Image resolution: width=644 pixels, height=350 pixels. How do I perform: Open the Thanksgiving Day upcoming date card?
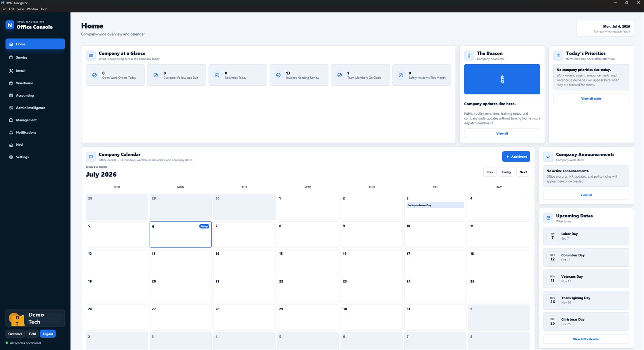click(x=586, y=300)
